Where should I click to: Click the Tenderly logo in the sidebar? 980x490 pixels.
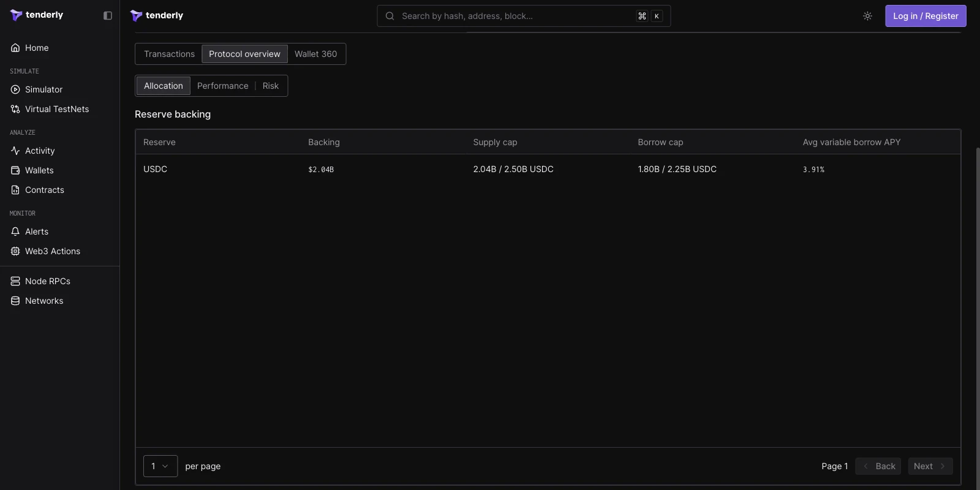coord(37,15)
